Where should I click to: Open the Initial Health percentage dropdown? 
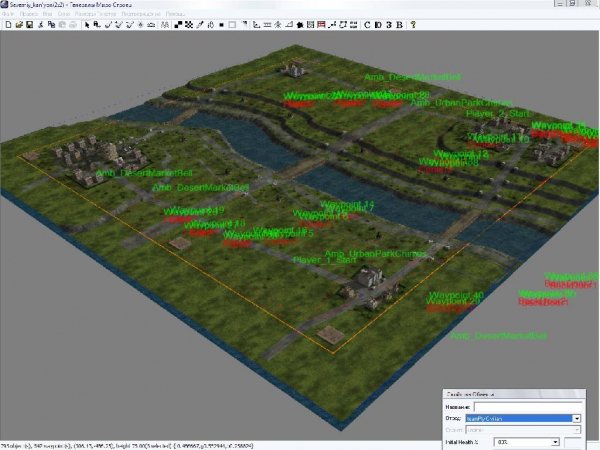[x=554, y=441]
